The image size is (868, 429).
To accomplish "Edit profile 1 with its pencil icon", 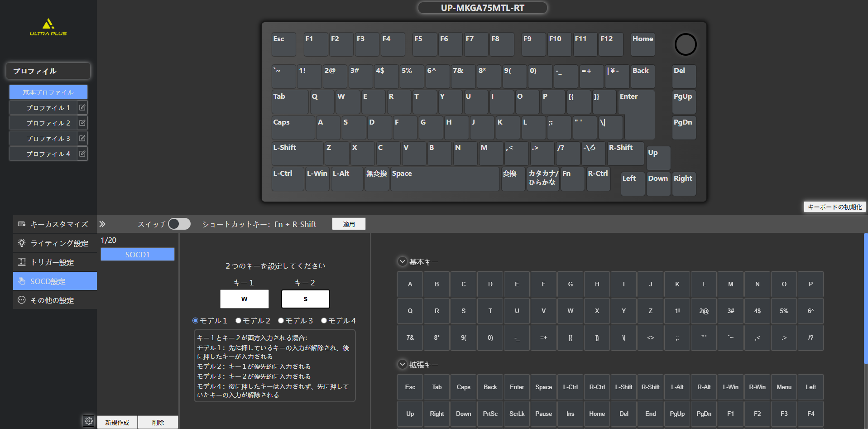I will 82,108.
